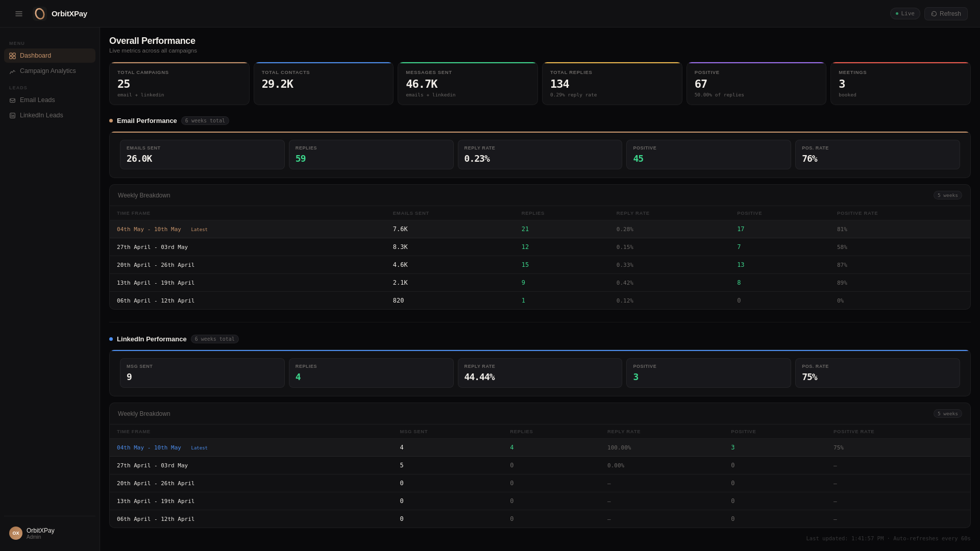This screenshot has height=551, width=980.
Task: Click the LinkedIn Reply Rate 44.44% tile
Action: point(540,373)
